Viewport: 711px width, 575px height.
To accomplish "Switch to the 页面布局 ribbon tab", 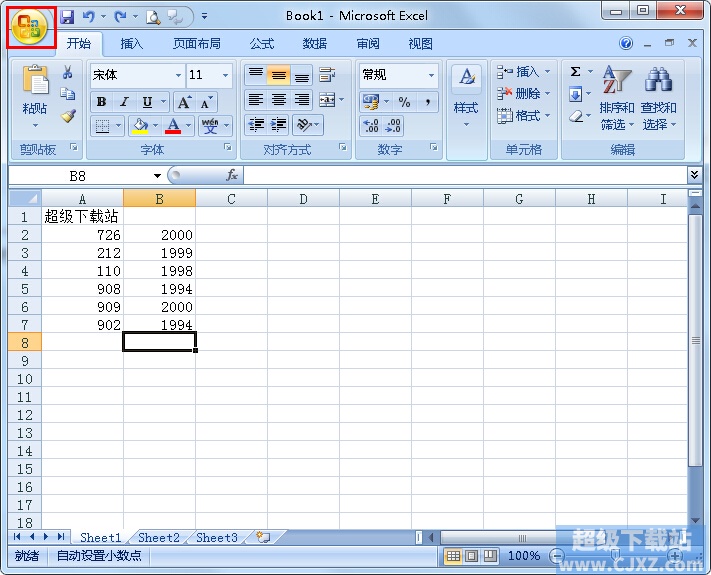I will (x=197, y=44).
